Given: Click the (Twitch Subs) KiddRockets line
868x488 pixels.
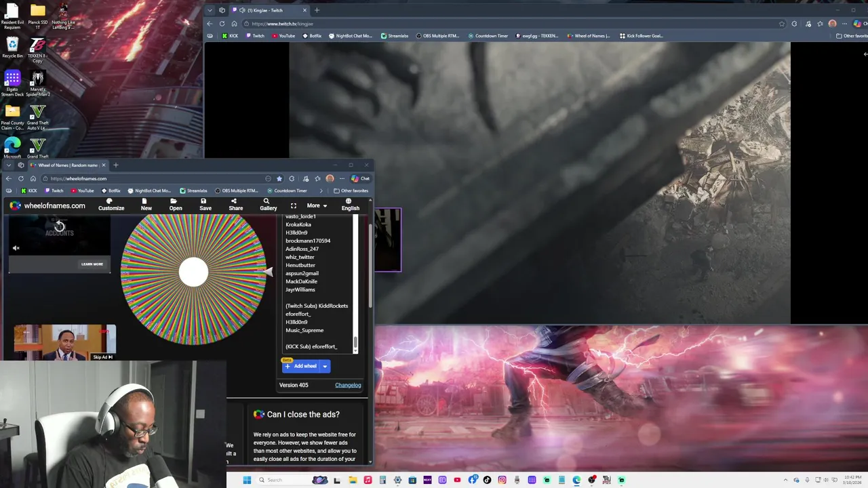Looking at the screenshot, I should pyautogui.click(x=317, y=306).
